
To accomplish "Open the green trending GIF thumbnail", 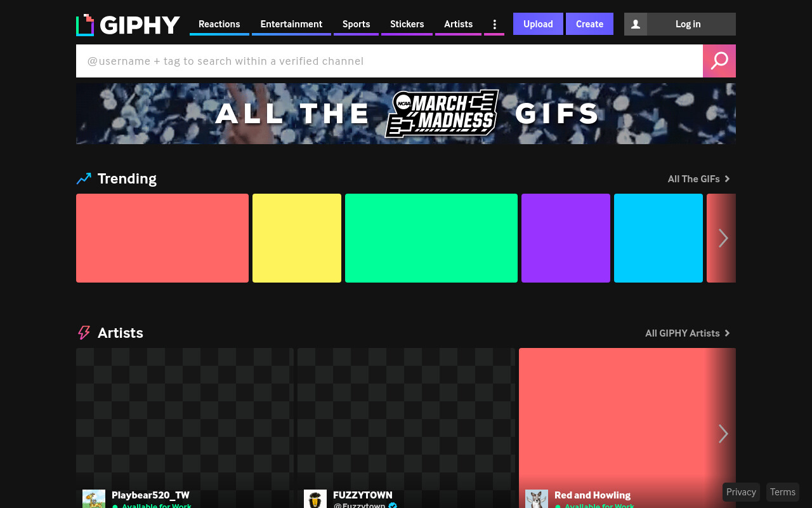I will tap(431, 238).
